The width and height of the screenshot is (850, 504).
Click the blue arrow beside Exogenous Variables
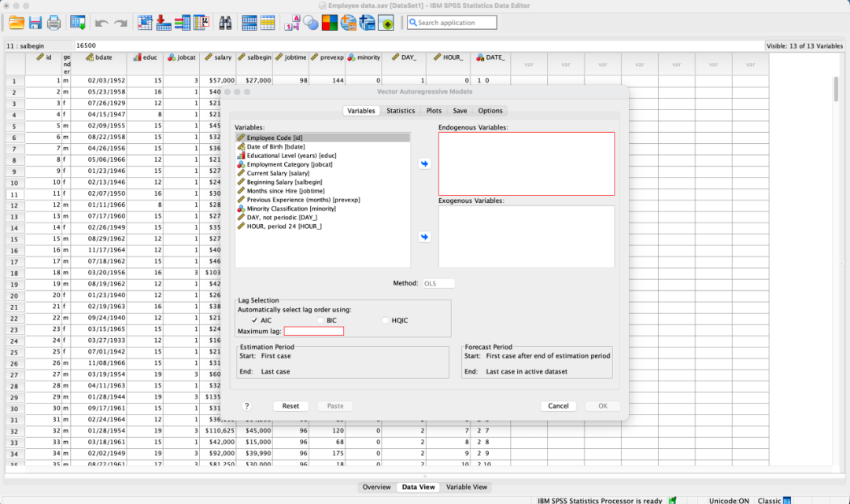[x=424, y=237]
